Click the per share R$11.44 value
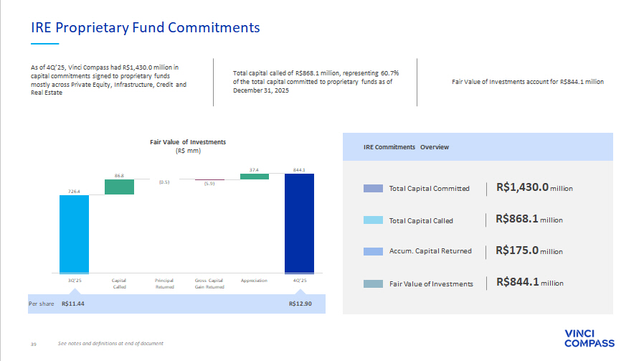The height and width of the screenshot is (361, 644). 74,304
